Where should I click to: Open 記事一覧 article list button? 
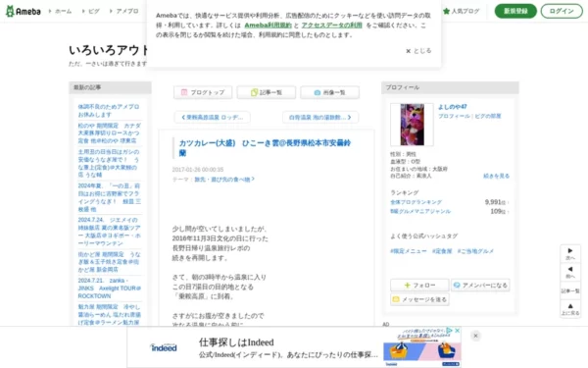click(267, 92)
